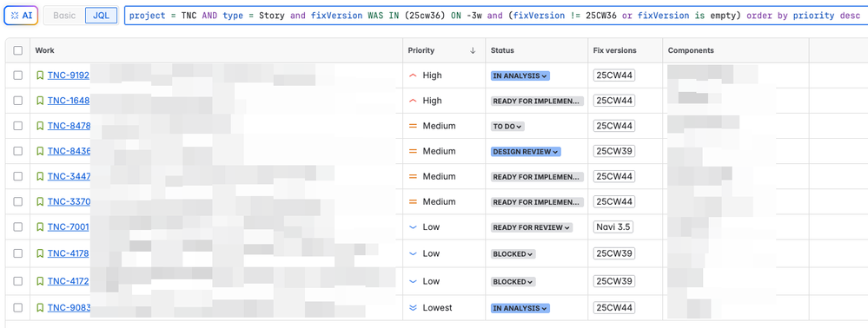Open the IN ANALYSIS status dropdown for TNC-9192

coord(520,75)
